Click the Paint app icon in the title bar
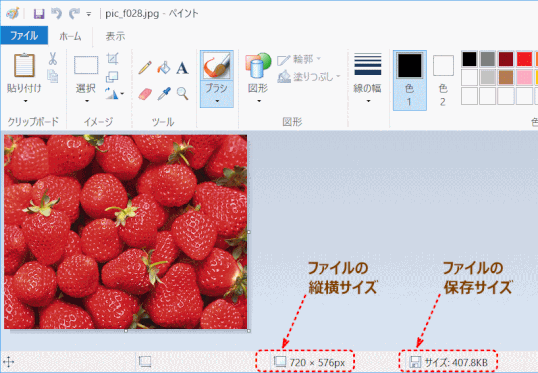Viewport: 538px width, 373px height. 12,14
